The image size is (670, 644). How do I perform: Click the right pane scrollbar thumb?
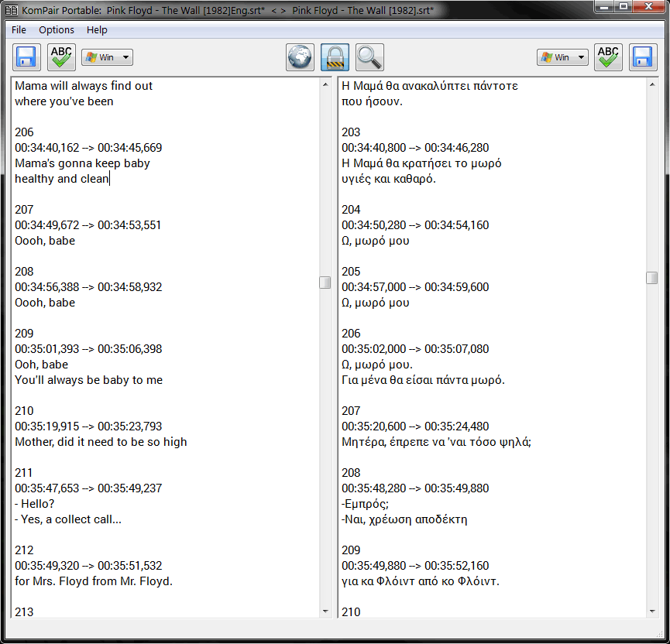[x=652, y=278]
